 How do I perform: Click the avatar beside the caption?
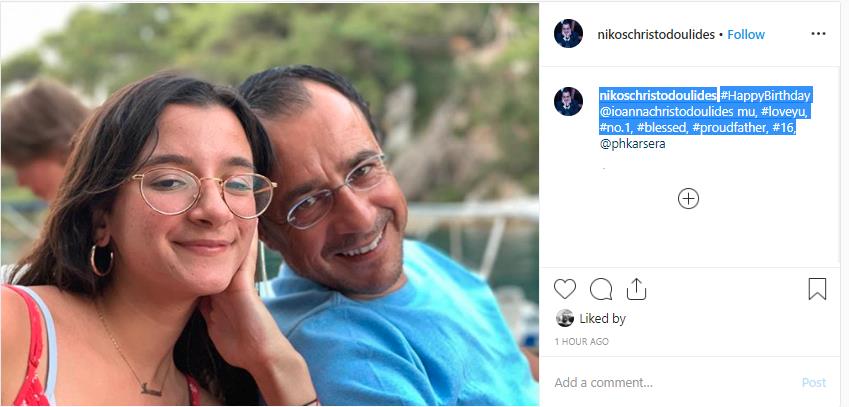(569, 101)
